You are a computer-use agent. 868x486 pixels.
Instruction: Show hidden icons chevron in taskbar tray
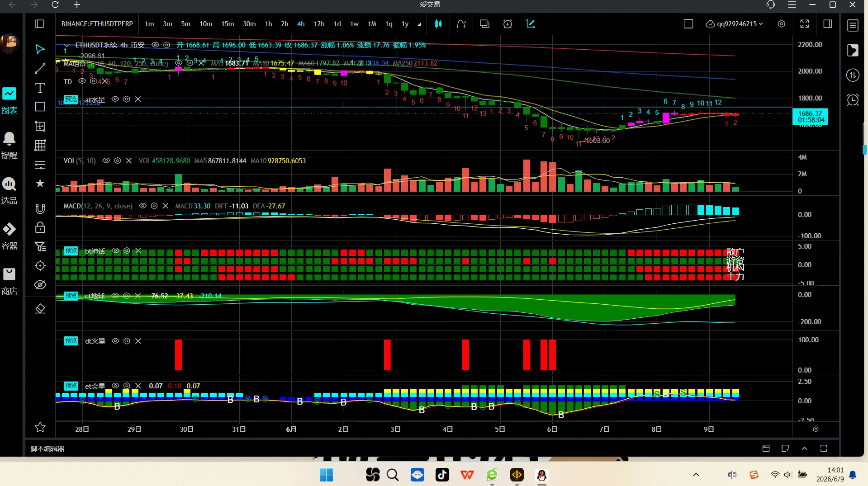pos(696,475)
